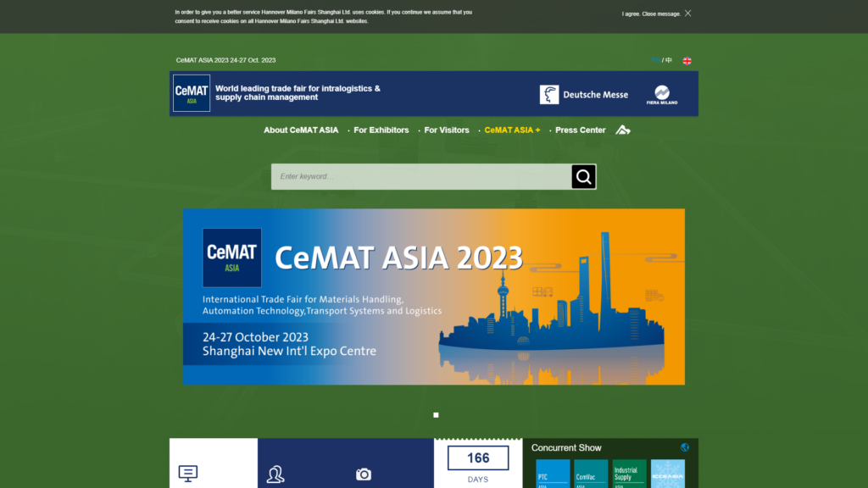Open the PTC ASIA concurrent show tile
The image size is (868, 488).
pyautogui.click(x=553, y=474)
